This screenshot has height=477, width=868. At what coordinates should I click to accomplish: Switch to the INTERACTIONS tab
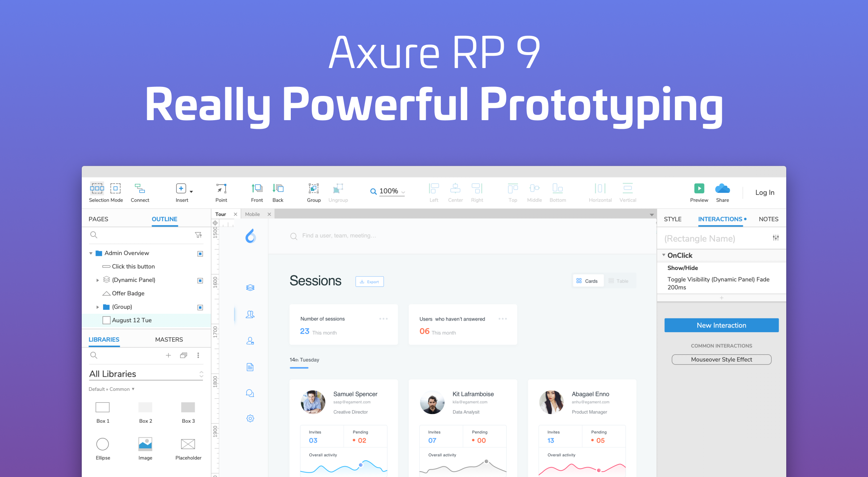(723, 219)
